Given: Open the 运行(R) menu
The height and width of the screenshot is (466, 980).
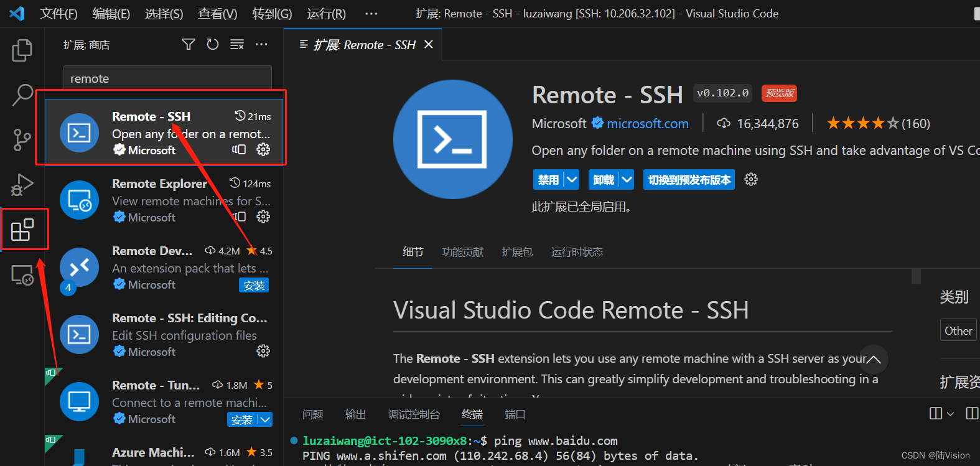Looking at the screenshot, I should (x=326, y=14).
